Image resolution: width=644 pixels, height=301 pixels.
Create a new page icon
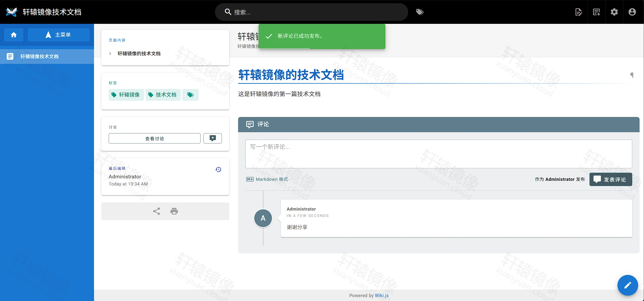(596, 12)
